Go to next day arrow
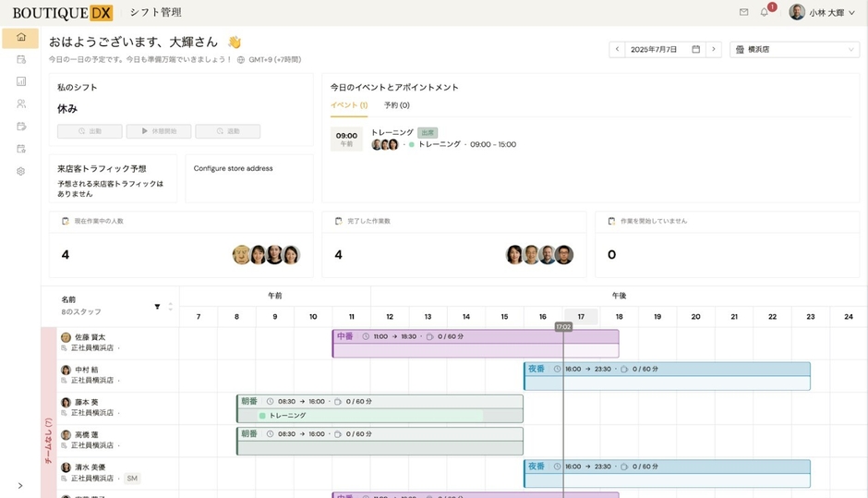Screen dimensions: 868x498 (713, 49)
